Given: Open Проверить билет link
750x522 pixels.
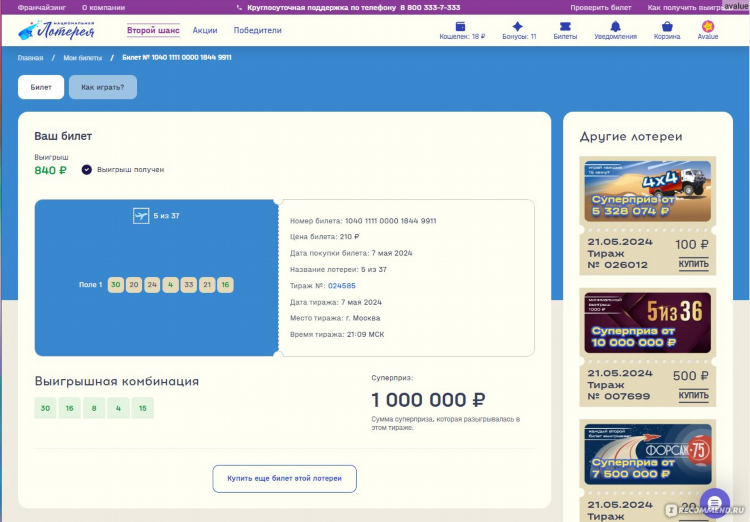Looking at the screenshot, I should (x=601, y=8).
